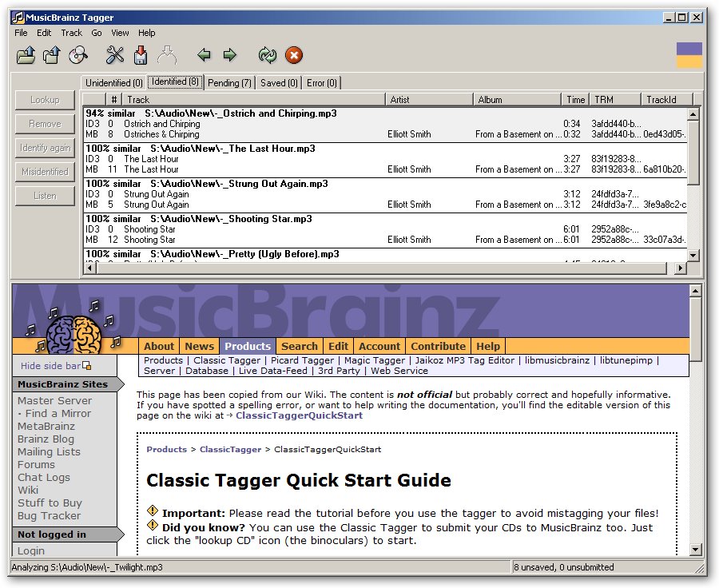719x588 pixels.
Task: Click the Hide side bar link
Action: point(52,366)
